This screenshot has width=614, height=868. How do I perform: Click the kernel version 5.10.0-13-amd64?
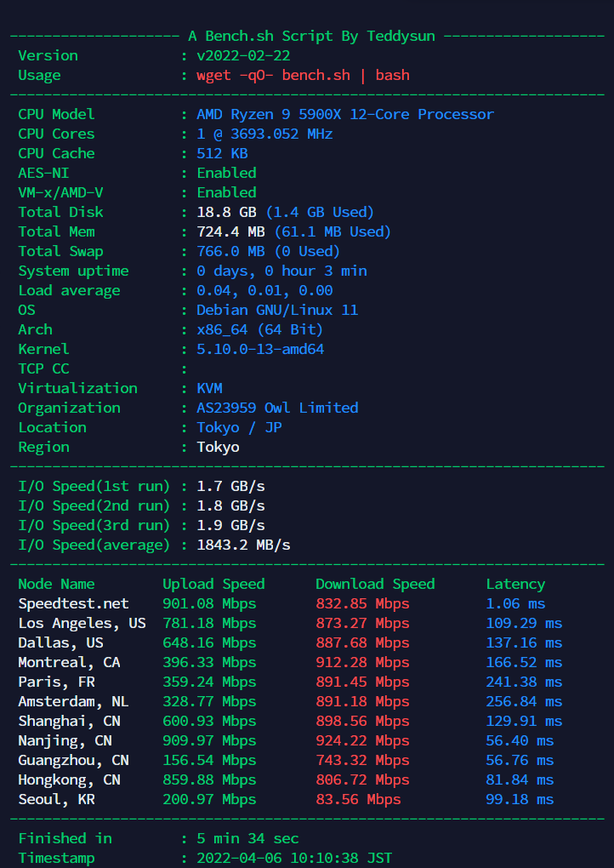(260, 349)
